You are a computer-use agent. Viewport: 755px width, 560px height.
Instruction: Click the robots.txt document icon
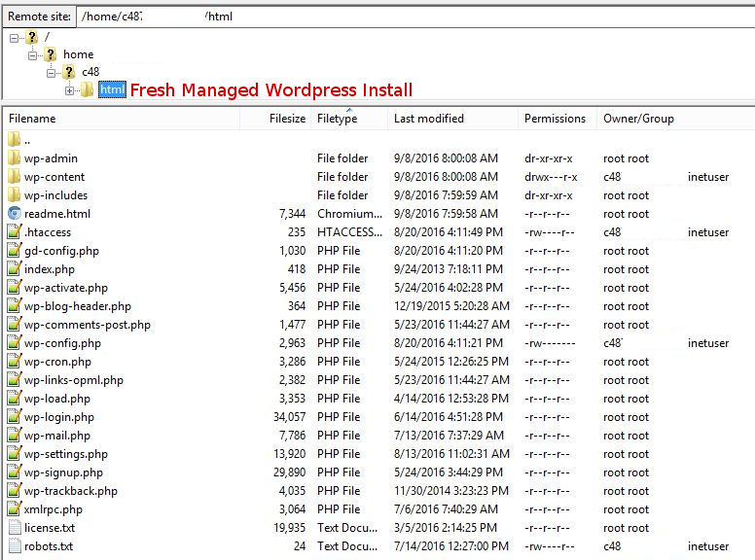(x=15, y=545)
